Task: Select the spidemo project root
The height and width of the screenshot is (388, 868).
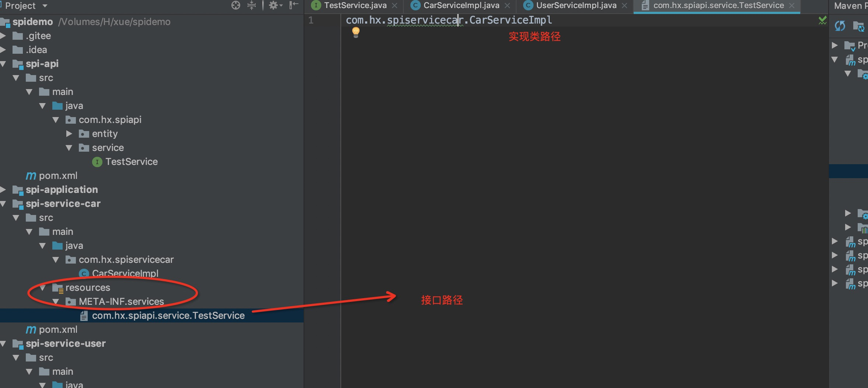Action: [33, 22]
